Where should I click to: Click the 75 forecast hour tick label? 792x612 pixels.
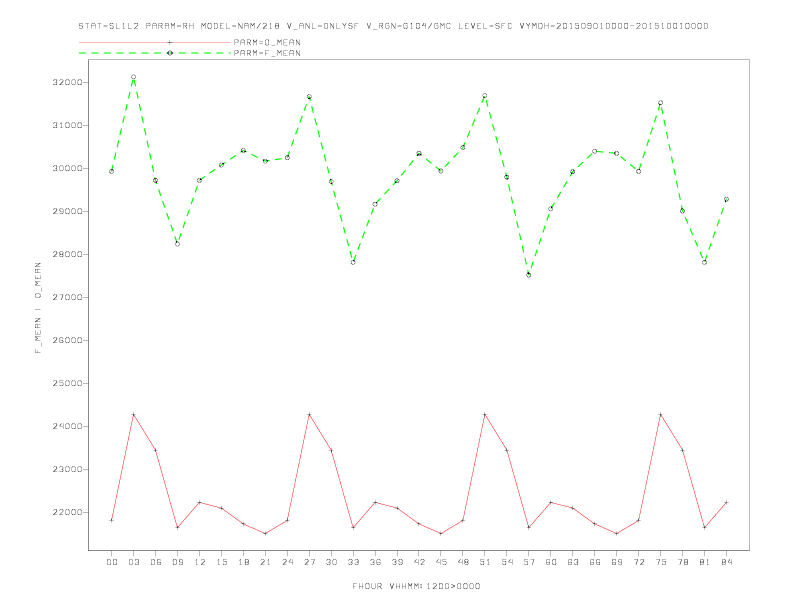pos(660,562)
